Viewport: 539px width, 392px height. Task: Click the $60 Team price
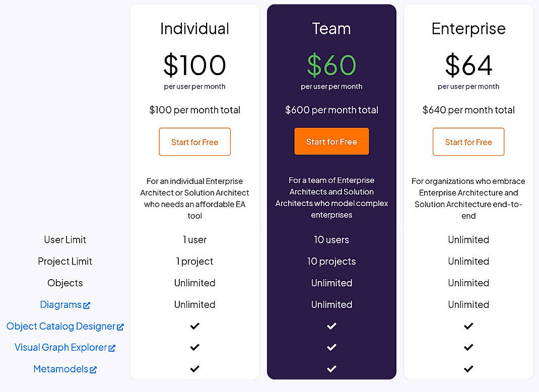(x=331, y=64)
